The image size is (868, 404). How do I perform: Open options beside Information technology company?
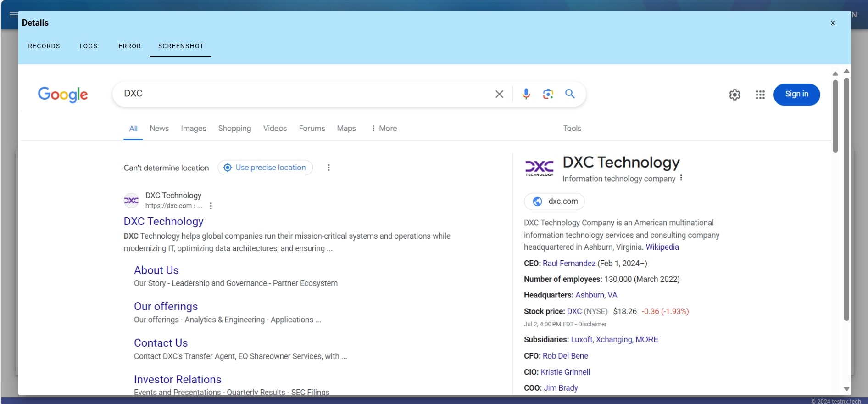click(x=681, y=178)
